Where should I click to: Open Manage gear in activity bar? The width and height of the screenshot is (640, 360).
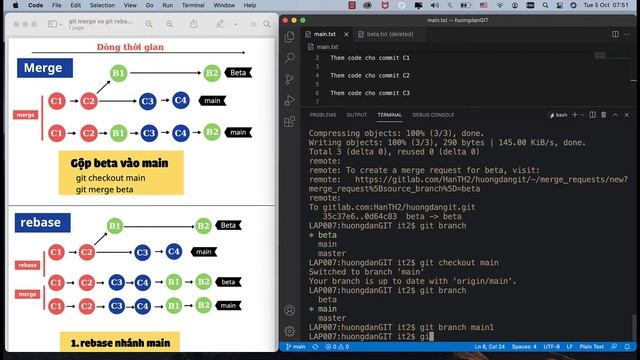pos(289,331)
